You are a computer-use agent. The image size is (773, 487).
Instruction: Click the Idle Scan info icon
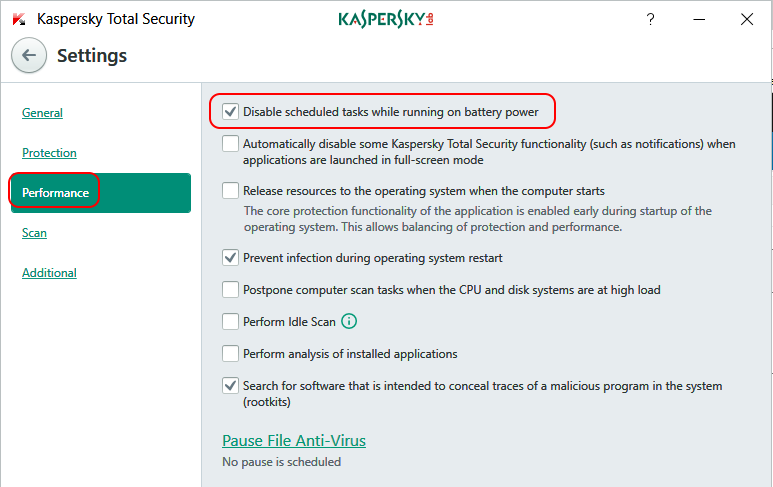point(349,322)
